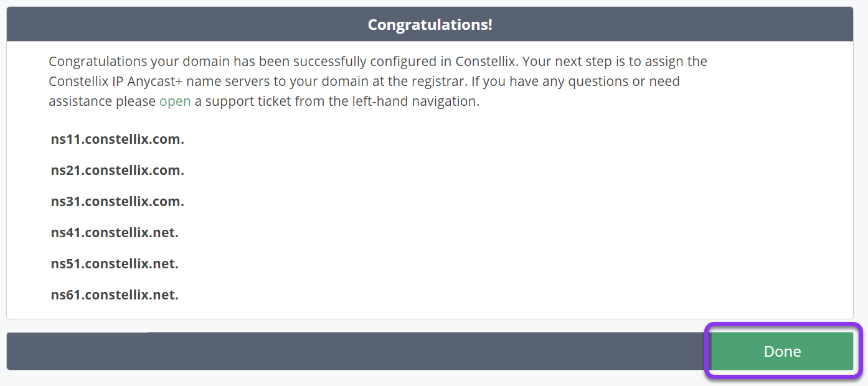The image size is (868, 386).
Task: Click the "assistance please" text before the link
Action: [102, 101]
